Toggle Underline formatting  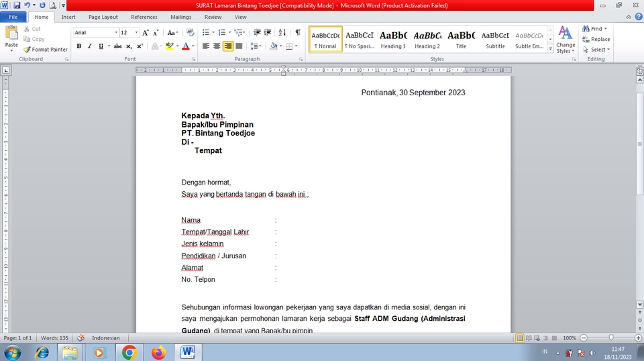point(101,46)
